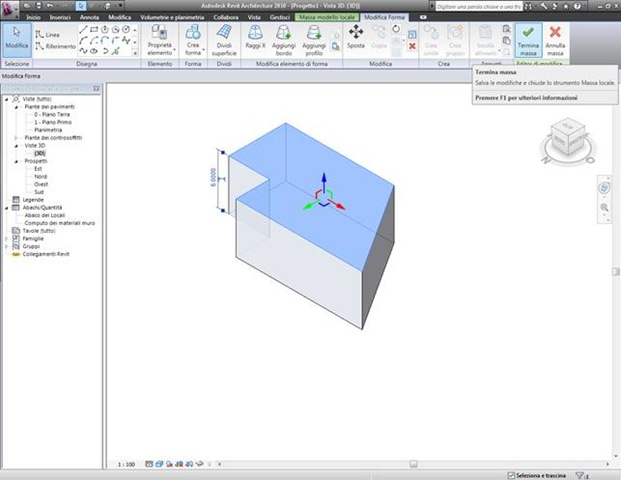Viewport: 621px width, 480px height.
Task: Open the Collabora ribbon tab
Action: (x=226, y=17)
